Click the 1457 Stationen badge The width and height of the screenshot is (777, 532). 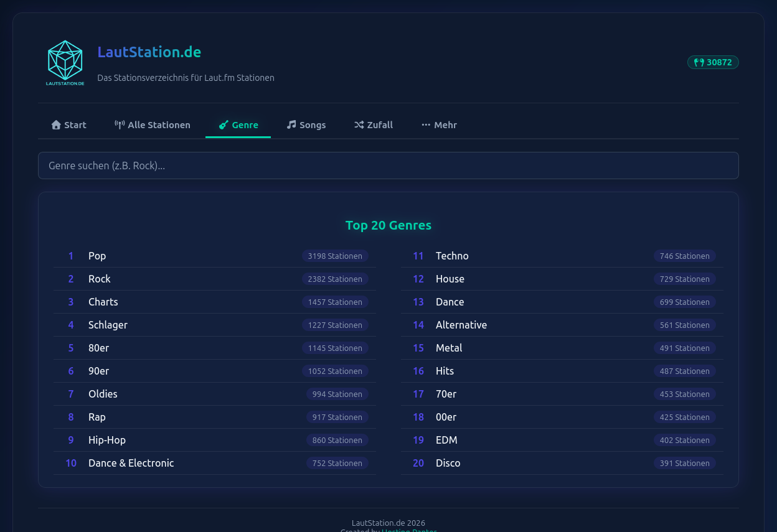(x=335, y=302)
